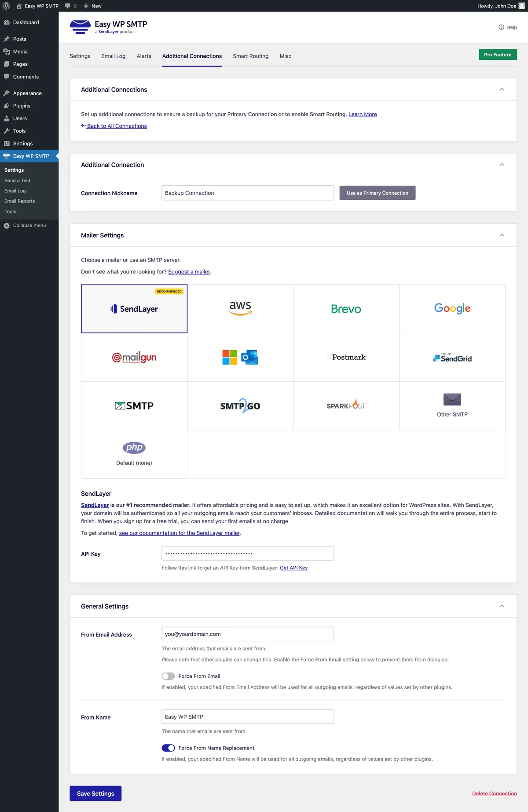Open the comments bubble in admin bar

tap(70, 6)
